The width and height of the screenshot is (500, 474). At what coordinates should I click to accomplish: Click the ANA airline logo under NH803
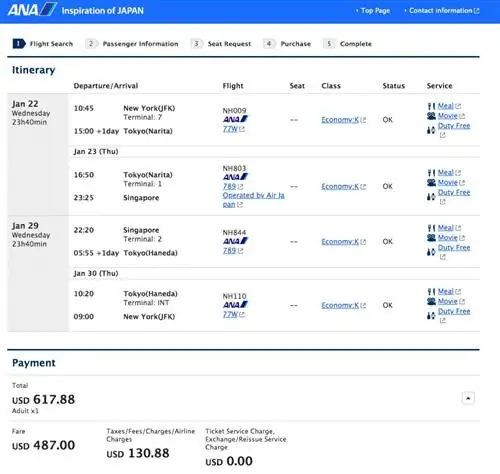[235, 177]
